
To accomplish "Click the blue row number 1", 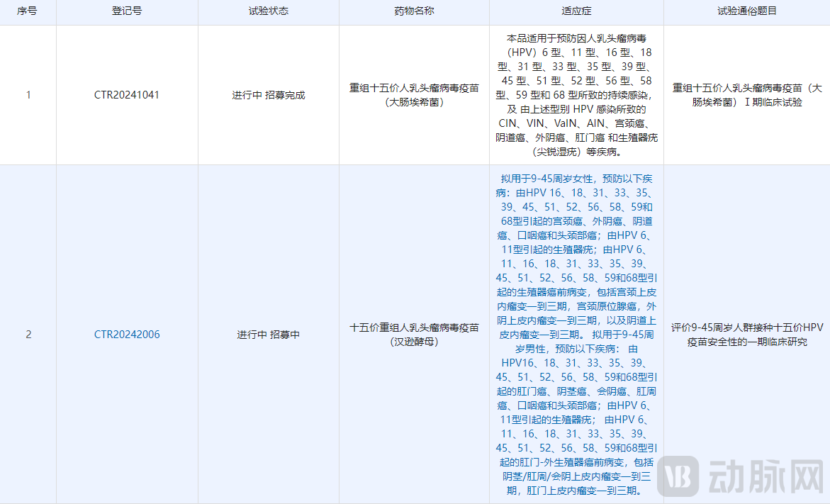I will pos(28,95).
